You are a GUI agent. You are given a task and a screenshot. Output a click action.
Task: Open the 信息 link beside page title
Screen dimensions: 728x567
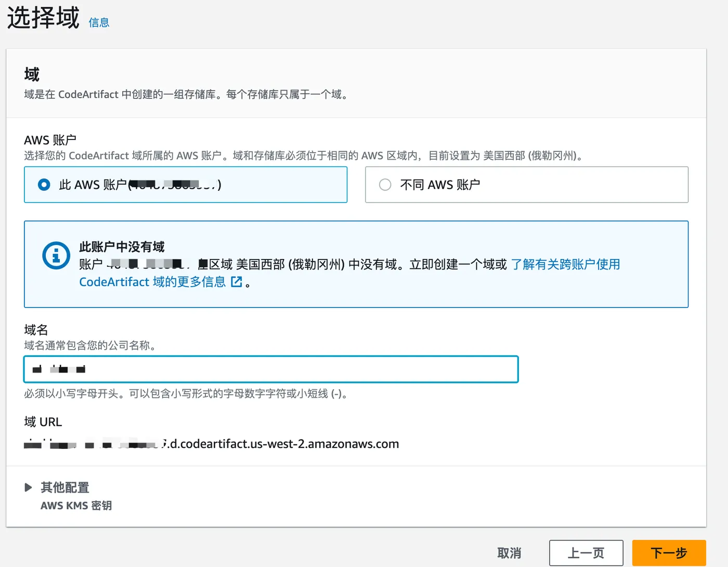pyautogui.click(x=99, y=22)
